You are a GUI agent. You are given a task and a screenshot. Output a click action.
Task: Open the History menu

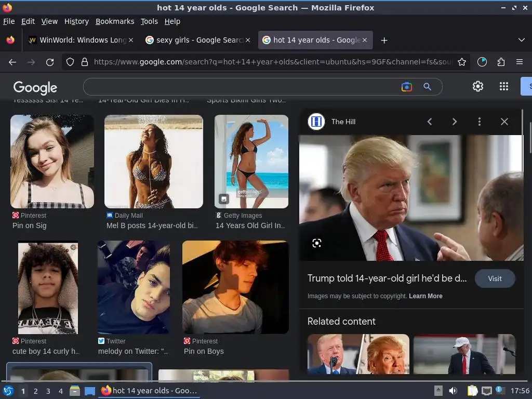point(77,21)
